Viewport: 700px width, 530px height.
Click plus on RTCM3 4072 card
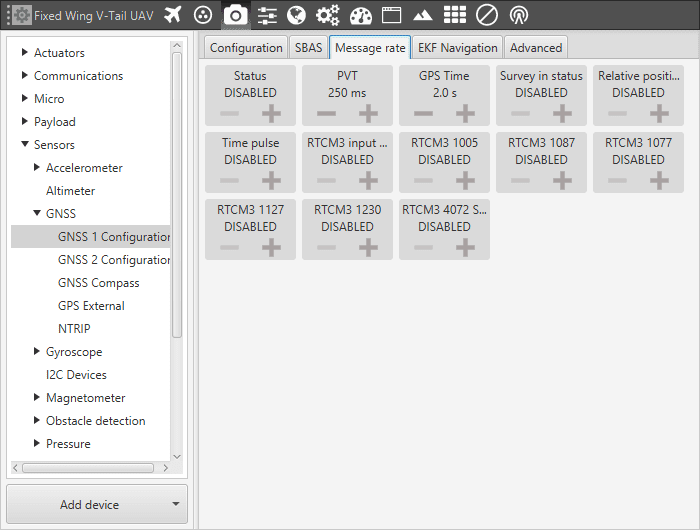[465, 247]
